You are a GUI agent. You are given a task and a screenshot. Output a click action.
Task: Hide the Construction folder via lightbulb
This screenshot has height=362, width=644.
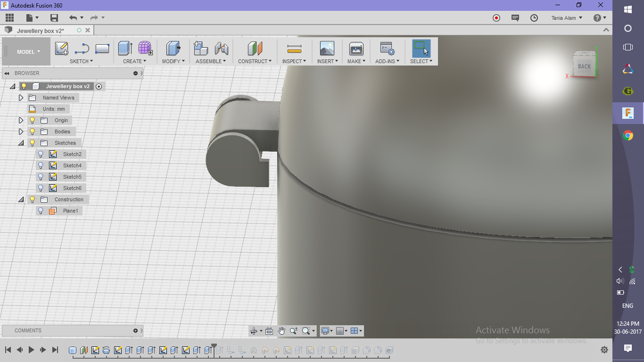32,199
